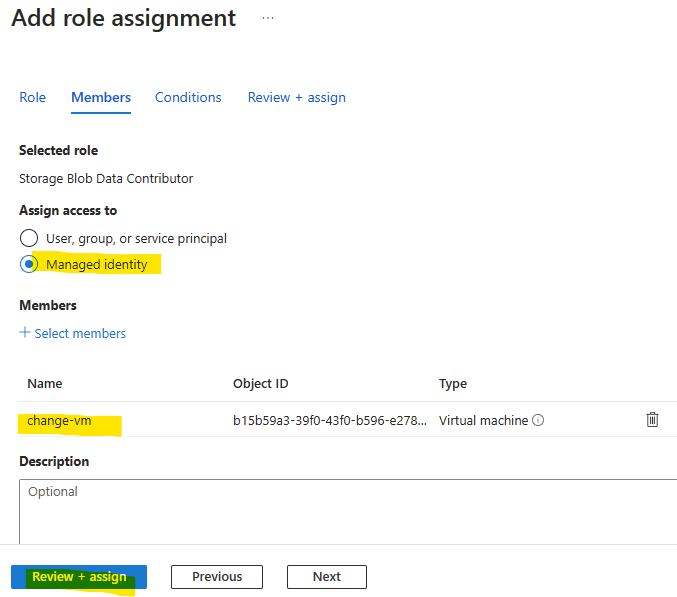Go back with the Previous button

click(217, 577)
